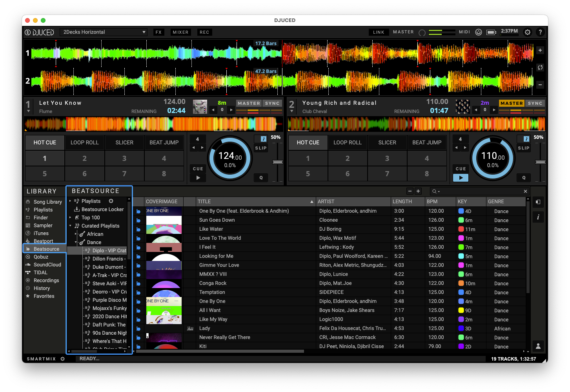Viewport: 570px width, 392px height.
Task: Collapse the Curated Playlists folder
Action: 70,226
